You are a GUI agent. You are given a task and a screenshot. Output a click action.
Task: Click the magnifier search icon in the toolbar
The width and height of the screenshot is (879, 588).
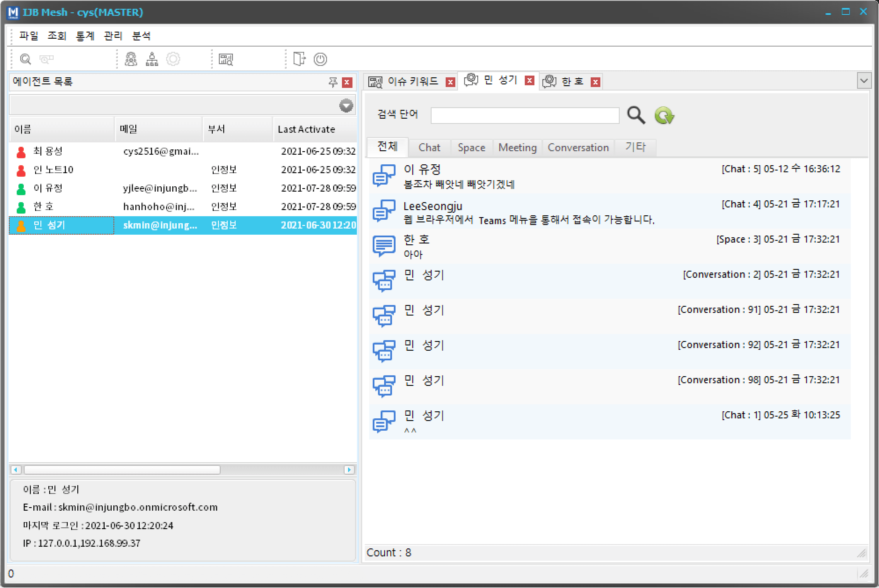coord(25,59)
